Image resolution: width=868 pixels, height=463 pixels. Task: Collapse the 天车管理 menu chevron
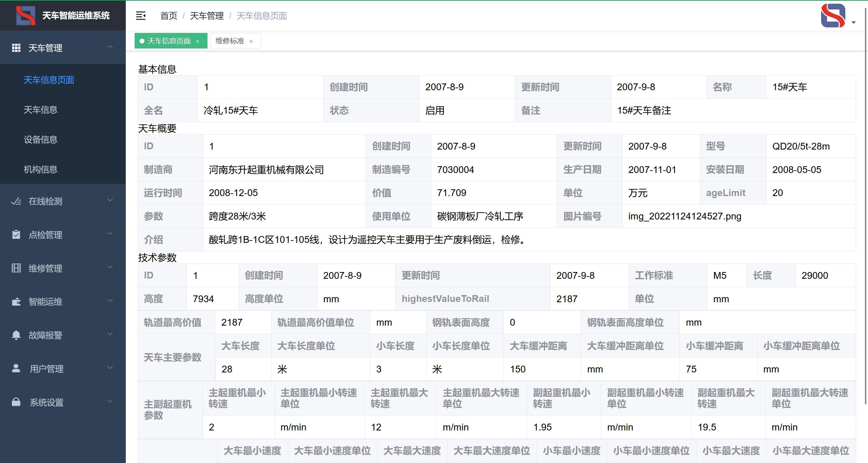point(110,47)
